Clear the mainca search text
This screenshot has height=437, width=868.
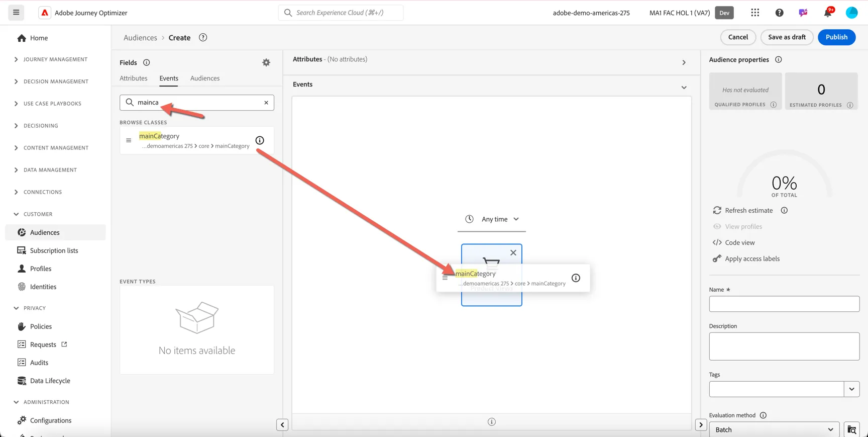click(266, 103)
